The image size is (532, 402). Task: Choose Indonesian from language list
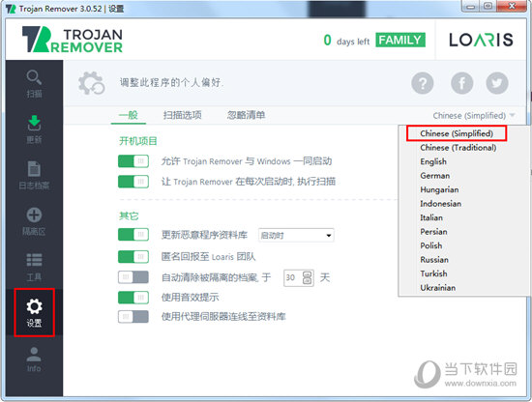(440, 204)
